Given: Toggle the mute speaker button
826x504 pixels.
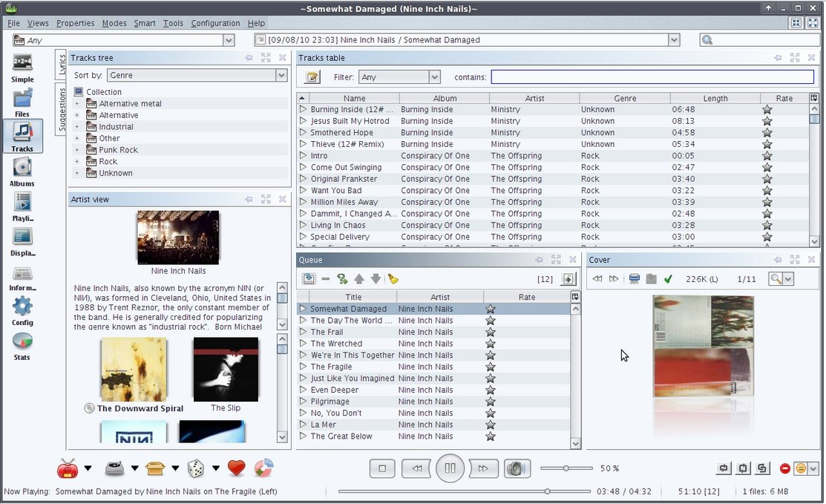Looking at the screenshot, I should pyautogui.click(x=517, y=468).
